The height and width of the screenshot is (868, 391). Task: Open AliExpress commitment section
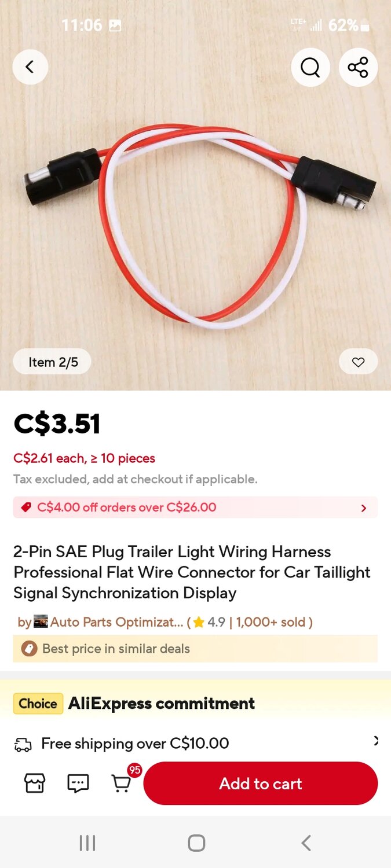tap(160, 703)
